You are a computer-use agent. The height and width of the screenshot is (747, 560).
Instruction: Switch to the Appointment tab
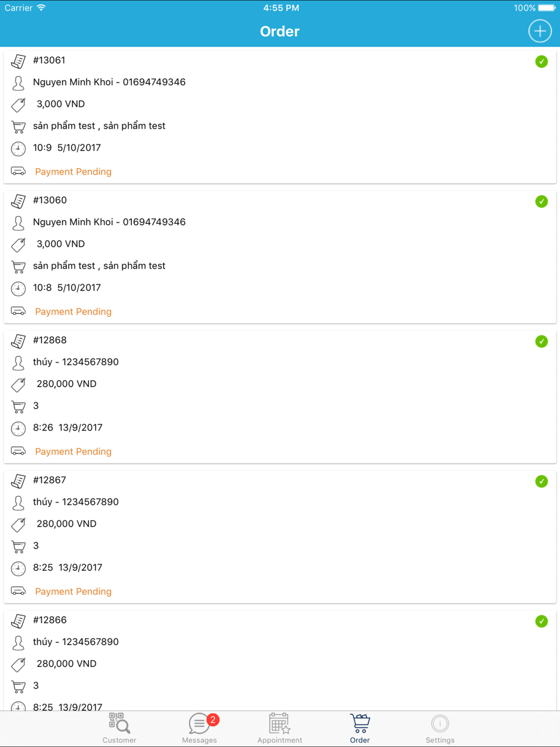tap(279, 728)
